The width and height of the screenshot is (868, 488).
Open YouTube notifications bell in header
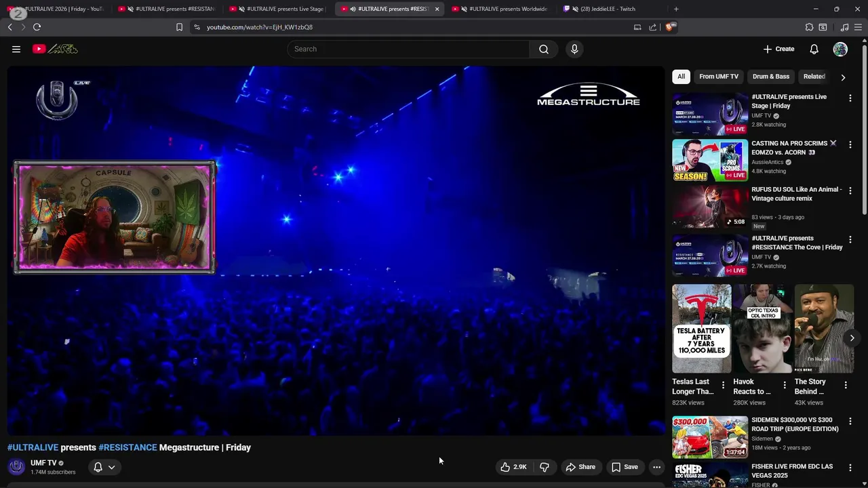coord(814,49)
